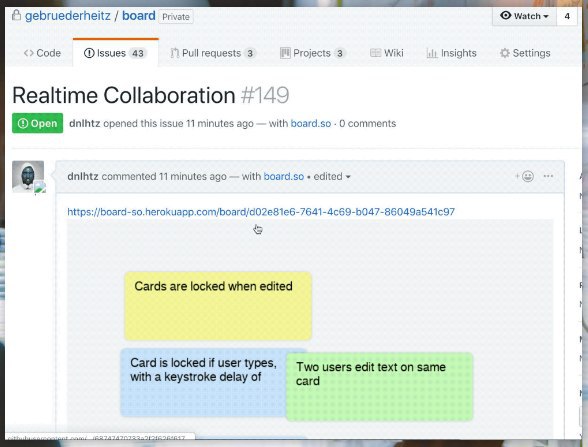Screen dimensions: 588x447
Task: Expand the edited history dropdown
Action: [x=332, y=176]
